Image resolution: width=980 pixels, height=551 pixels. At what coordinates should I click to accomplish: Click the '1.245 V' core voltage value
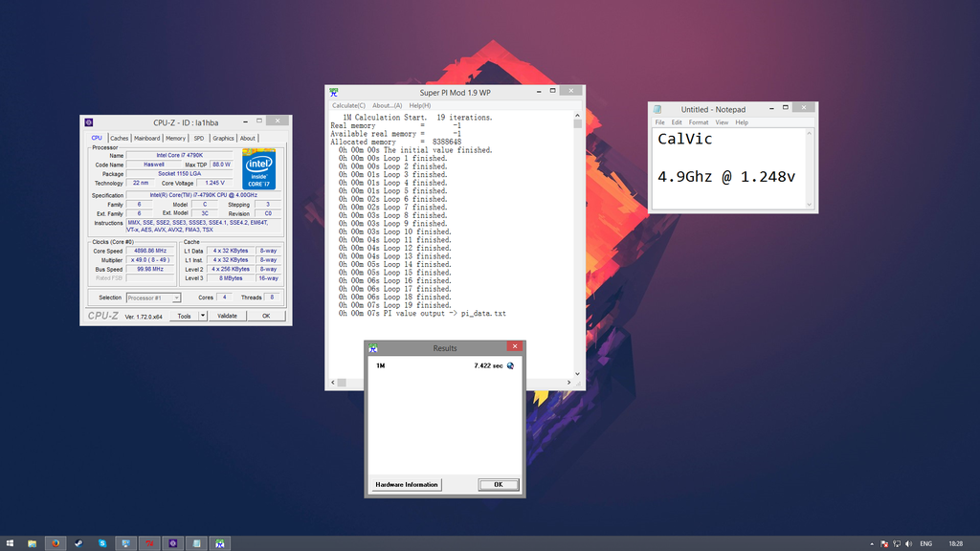214,183
